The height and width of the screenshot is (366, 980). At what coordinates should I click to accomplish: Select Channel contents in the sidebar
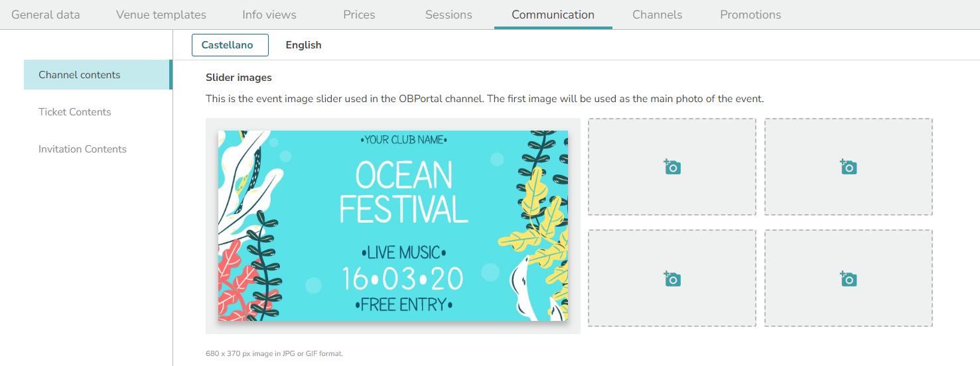tap(98, 75)
